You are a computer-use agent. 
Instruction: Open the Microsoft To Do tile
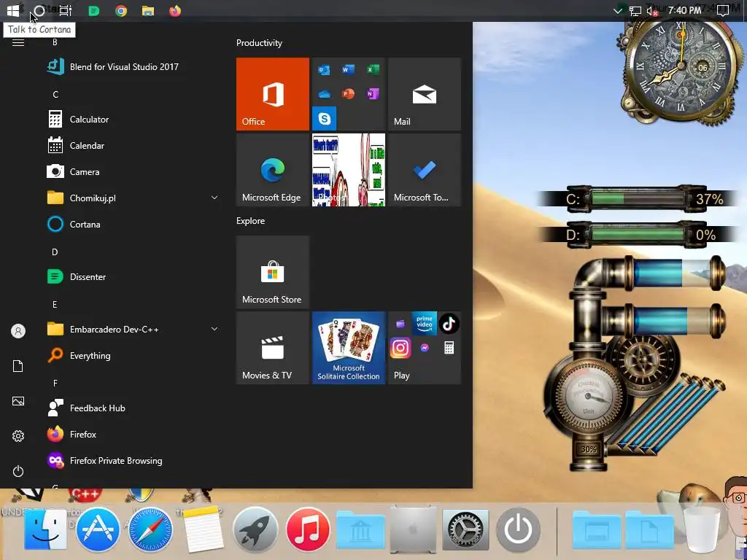(425, 169)
